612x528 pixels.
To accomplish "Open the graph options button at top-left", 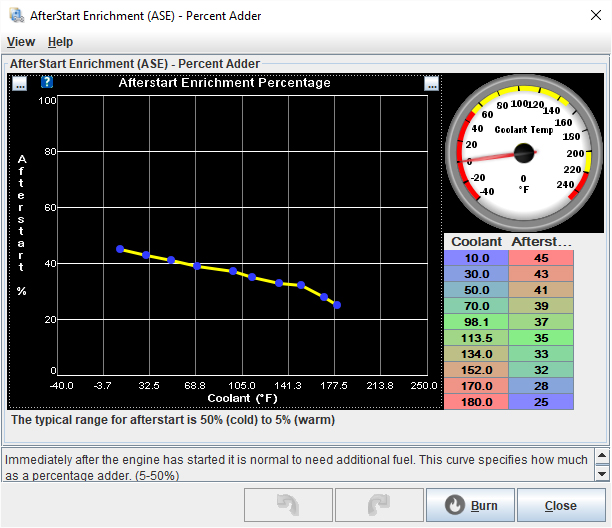I will pos(20,83).
